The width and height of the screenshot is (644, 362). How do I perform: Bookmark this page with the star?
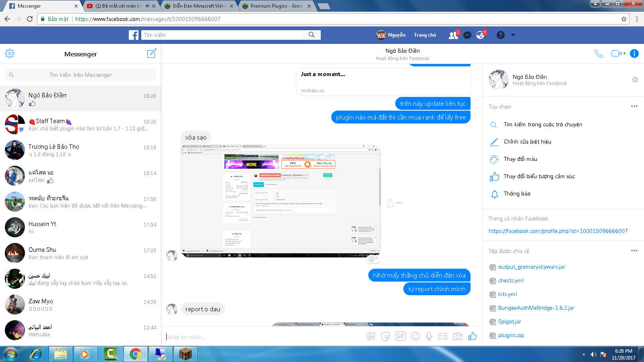coord(624,19)
